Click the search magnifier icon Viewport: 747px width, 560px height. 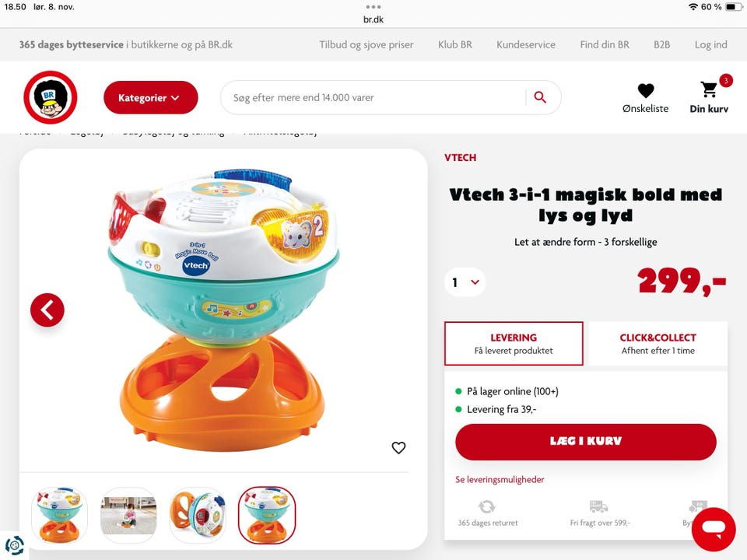coord(540,97)
